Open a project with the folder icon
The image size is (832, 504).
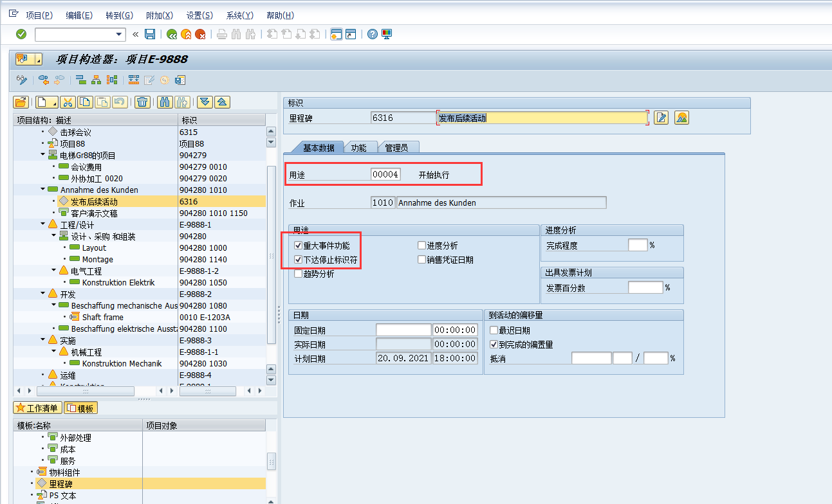(x=20, y=102)
